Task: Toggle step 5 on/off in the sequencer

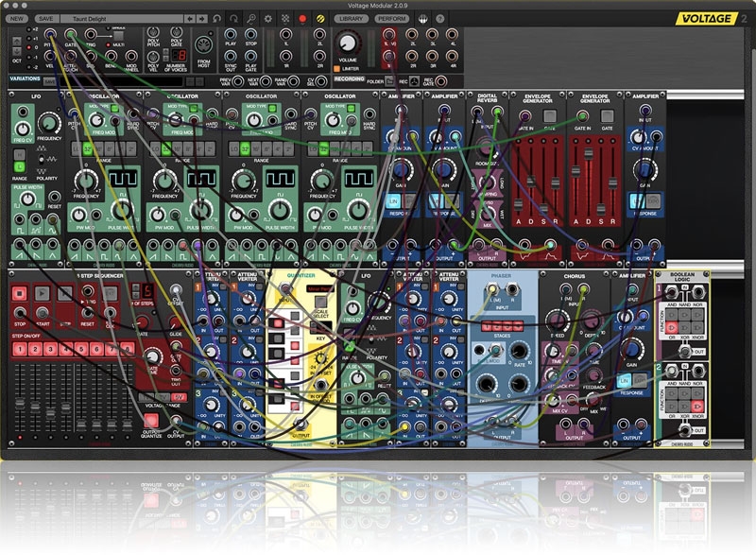Action: tap(81, 349)
